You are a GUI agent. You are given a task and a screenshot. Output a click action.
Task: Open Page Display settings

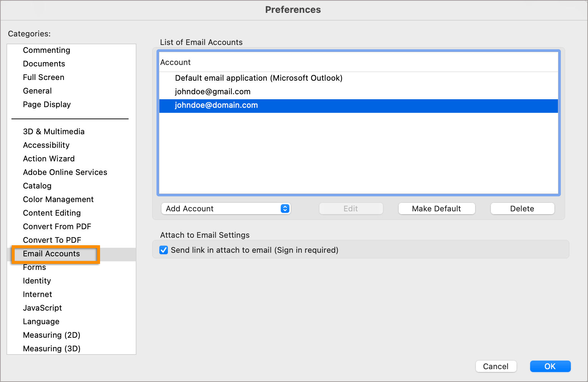tap(47, 104)
